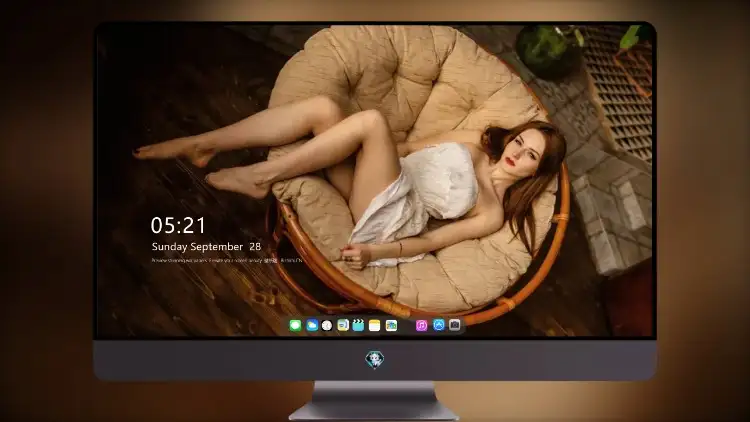Click the 05:21 clock widget
The image size is (750, 422).
(x=178, y=225)
